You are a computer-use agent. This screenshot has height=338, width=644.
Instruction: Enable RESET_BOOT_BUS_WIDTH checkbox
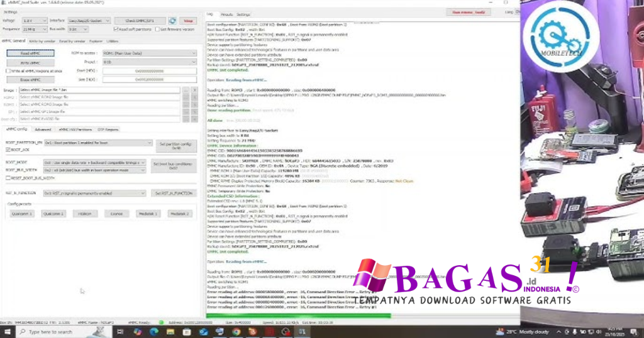pyautogui.click(x=8, y=178)
